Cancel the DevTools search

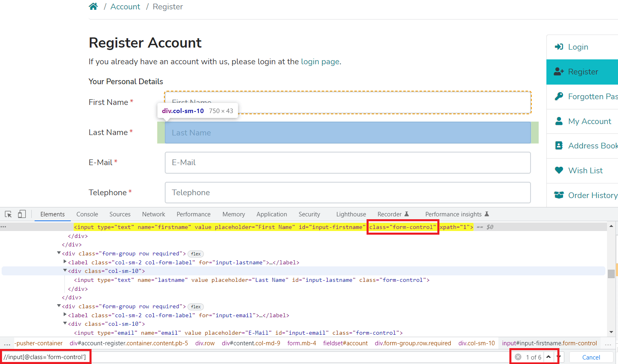click(x=591, y=357)
